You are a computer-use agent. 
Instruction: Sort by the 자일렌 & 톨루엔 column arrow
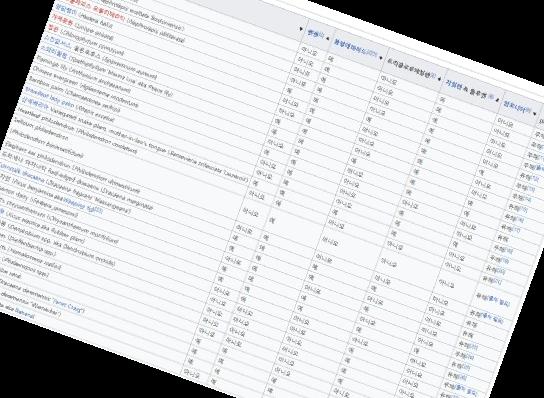pos(497,100)
